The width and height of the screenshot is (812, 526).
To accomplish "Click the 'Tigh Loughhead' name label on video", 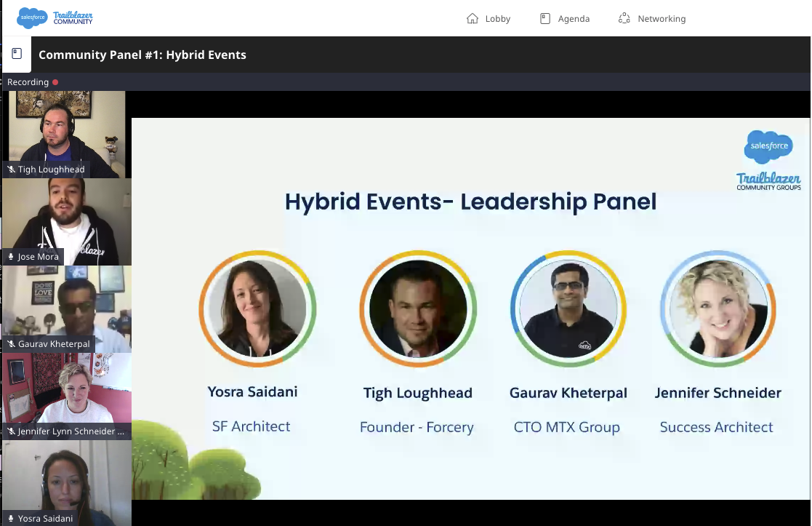I will click(51, 170).
